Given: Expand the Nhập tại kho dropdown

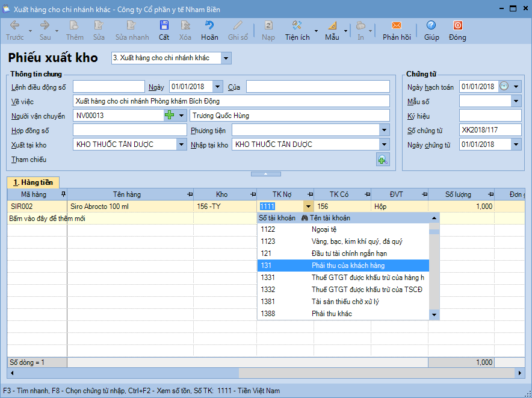Looking at the screenshot, I should 384,145.
